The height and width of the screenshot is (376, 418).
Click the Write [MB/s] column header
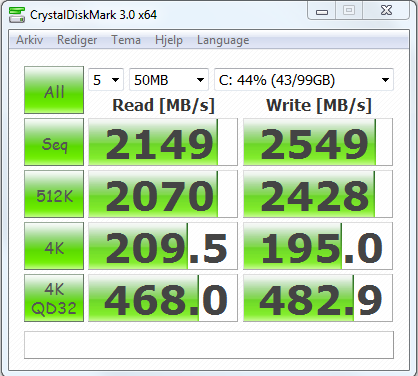pyautogui.click(x=319, y=105)
